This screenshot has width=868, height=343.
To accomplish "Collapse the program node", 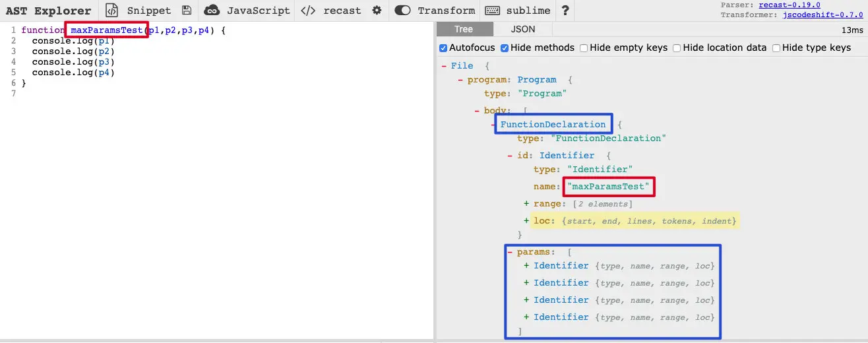I will (x=460, y=80).
